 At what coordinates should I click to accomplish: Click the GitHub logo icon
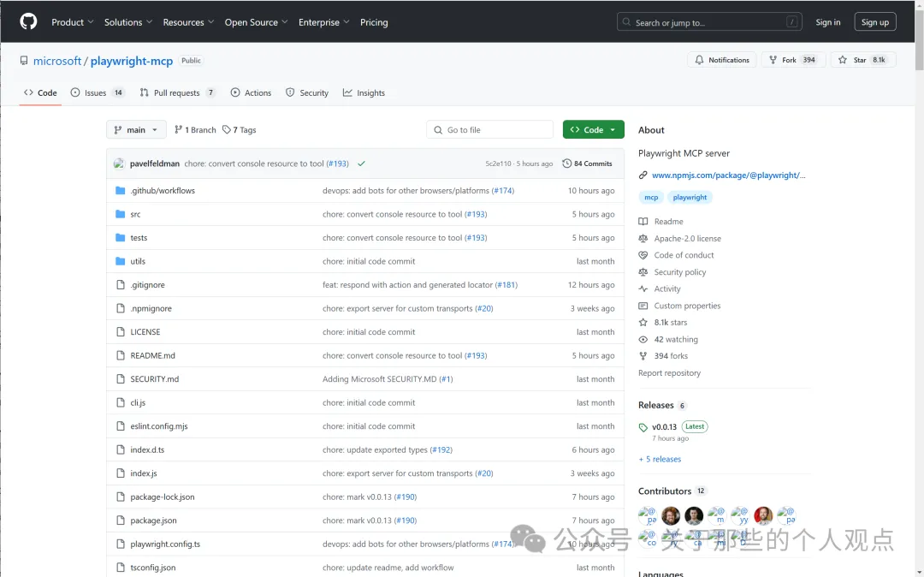coord(28,21)
